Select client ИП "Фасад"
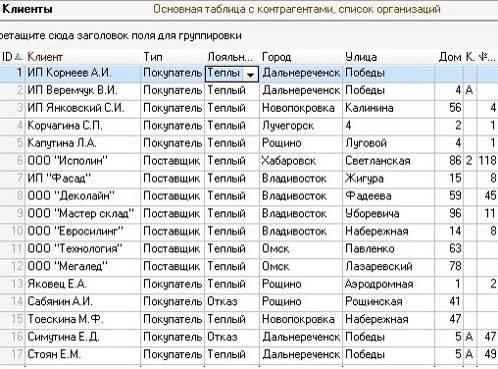498x369 pixels. pyautogui.click(x=59, y=178)
